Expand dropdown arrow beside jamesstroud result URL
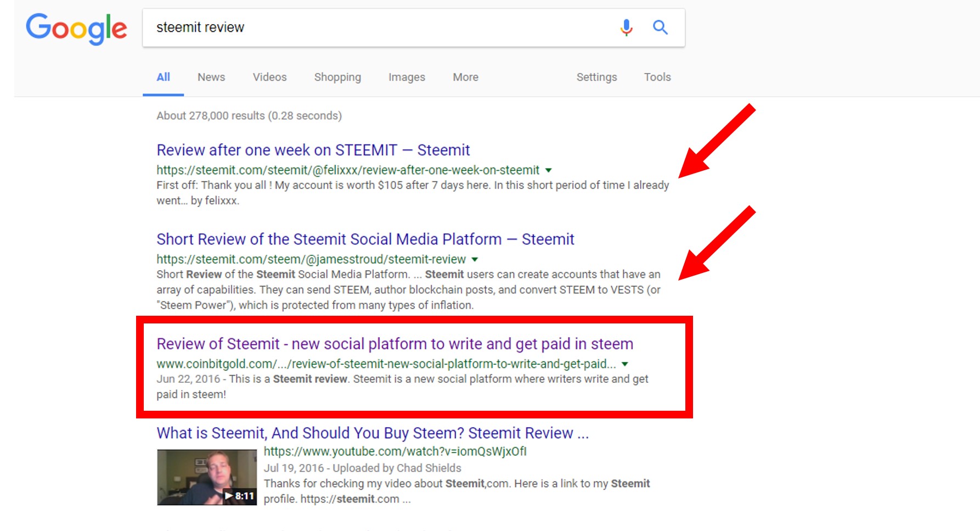The image size is (980, 531). pos(475,259)
